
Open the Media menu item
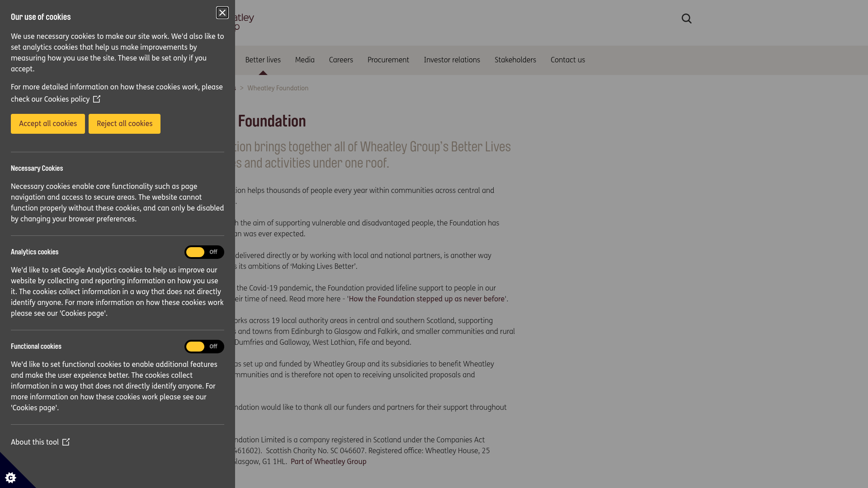pyautogui.click(x=305, y=60)
